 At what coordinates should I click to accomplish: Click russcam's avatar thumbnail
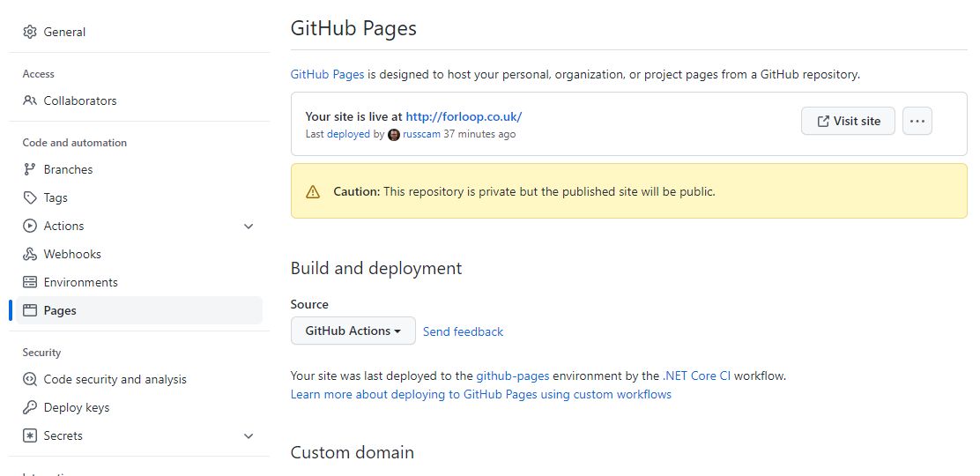point(394,135)
